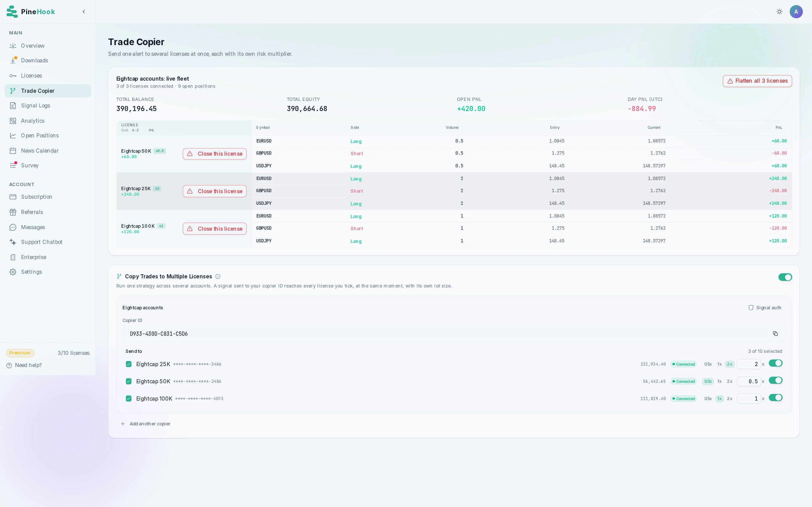Sort licenses by PnL
Screen dimensions: 812x507
point(151,130)
